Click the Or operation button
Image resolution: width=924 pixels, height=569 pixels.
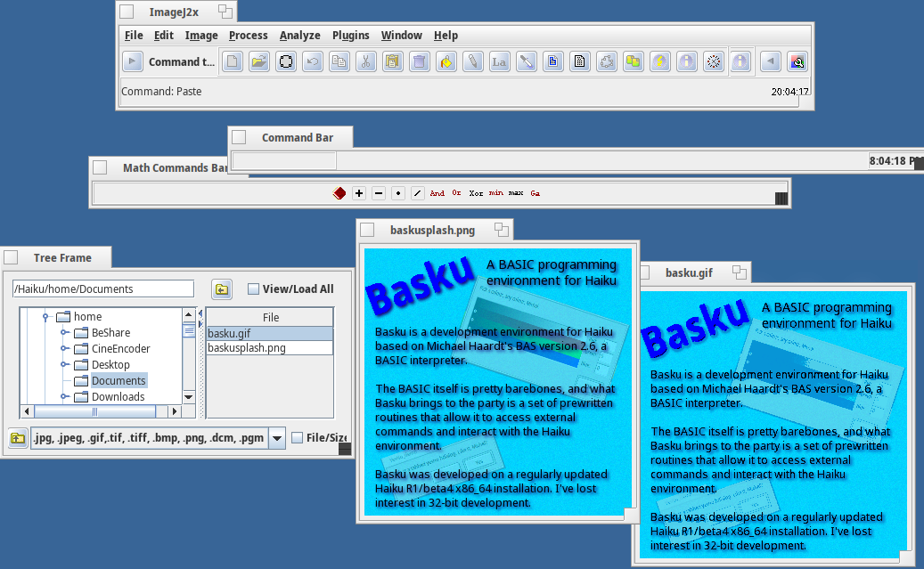pyautogui.click(x=457, y=193)
